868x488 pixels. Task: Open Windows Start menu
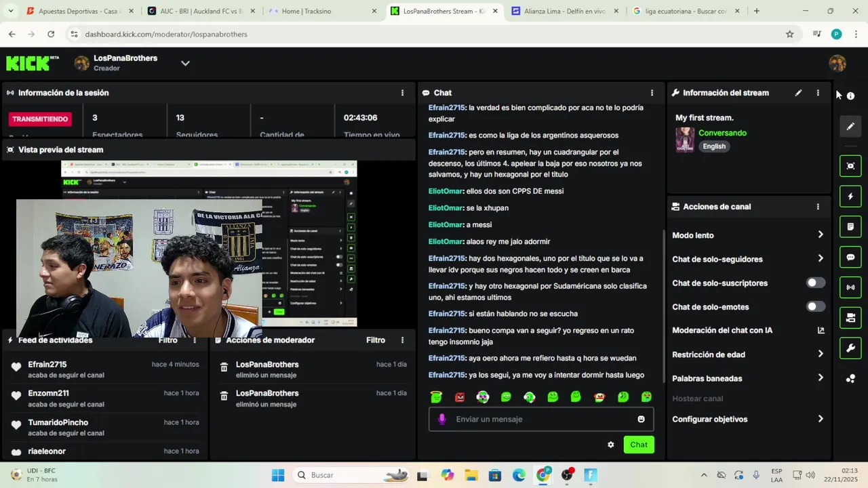point(278,475)
